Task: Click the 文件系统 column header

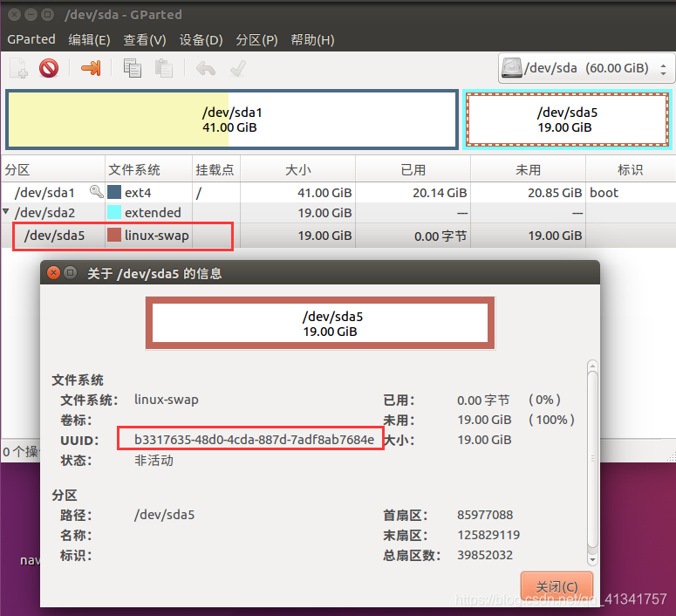Action: point(148,169)
